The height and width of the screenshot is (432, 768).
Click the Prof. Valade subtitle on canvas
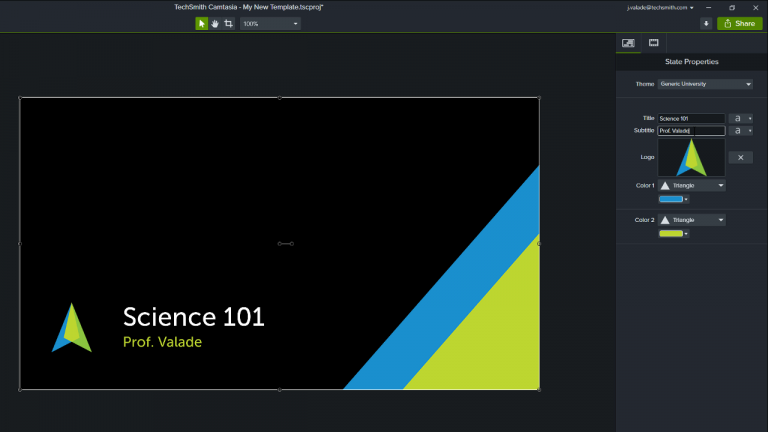click(x=162, y=342)
